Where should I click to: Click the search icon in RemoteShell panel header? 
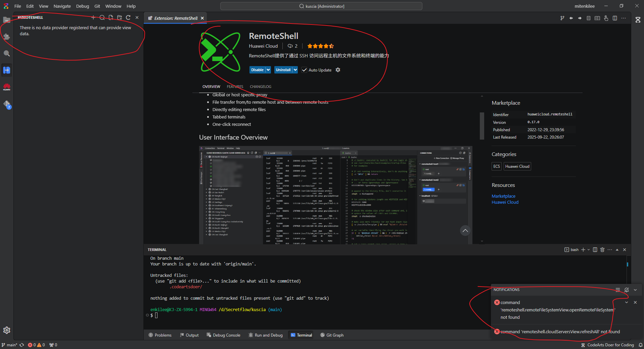click(102, 17)
